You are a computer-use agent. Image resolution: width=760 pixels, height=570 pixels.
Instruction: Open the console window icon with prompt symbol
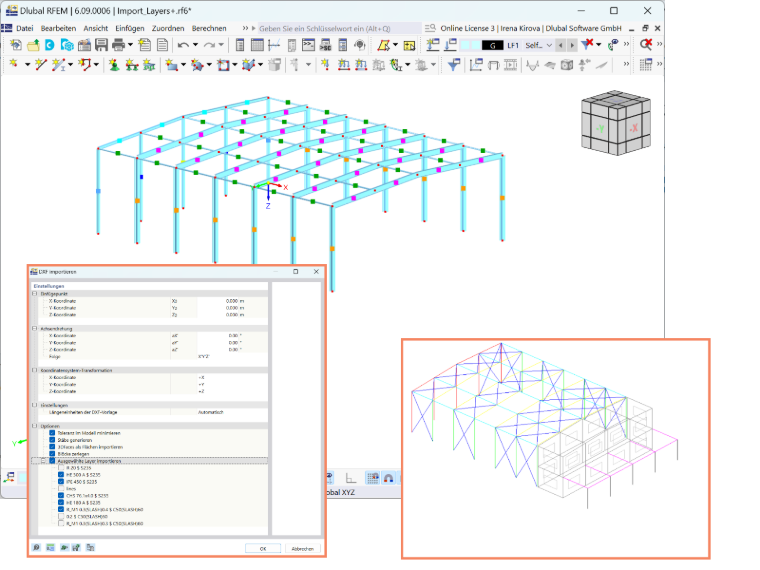coord(308,45)
